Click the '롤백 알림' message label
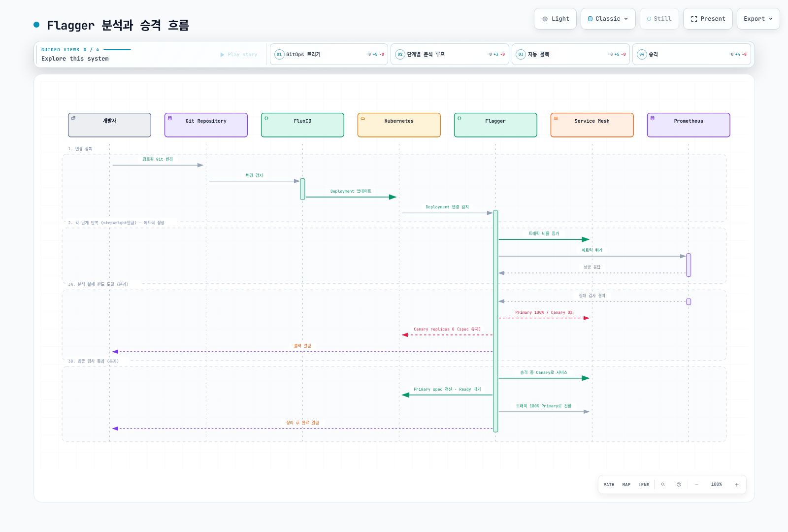This screenshot has width=788, height=532. pos(302,346)
